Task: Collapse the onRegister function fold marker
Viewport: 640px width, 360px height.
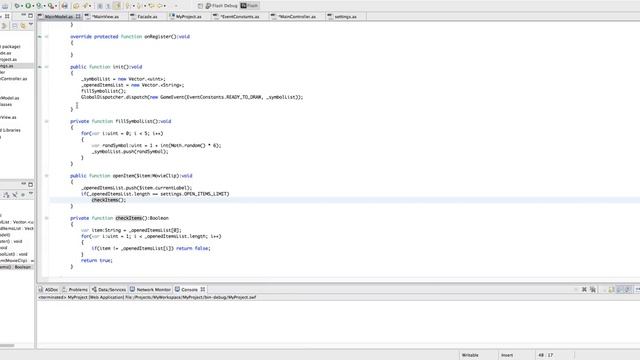Action: pyautogui.click(x=47, y=37)
